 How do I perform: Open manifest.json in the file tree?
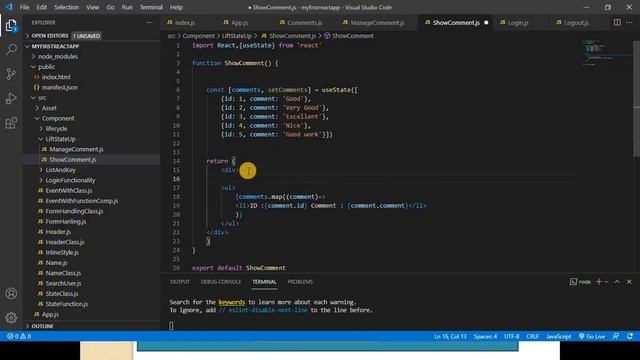click(60, 87)
